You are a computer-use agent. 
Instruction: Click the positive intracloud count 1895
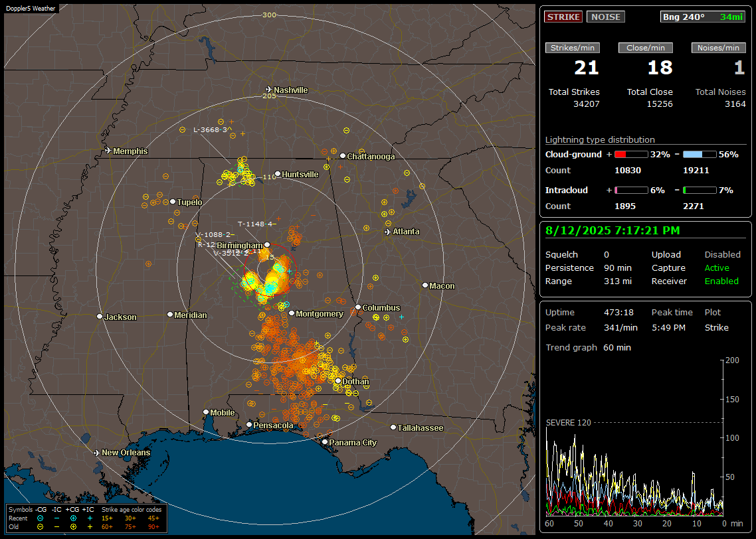coord(625,206)
